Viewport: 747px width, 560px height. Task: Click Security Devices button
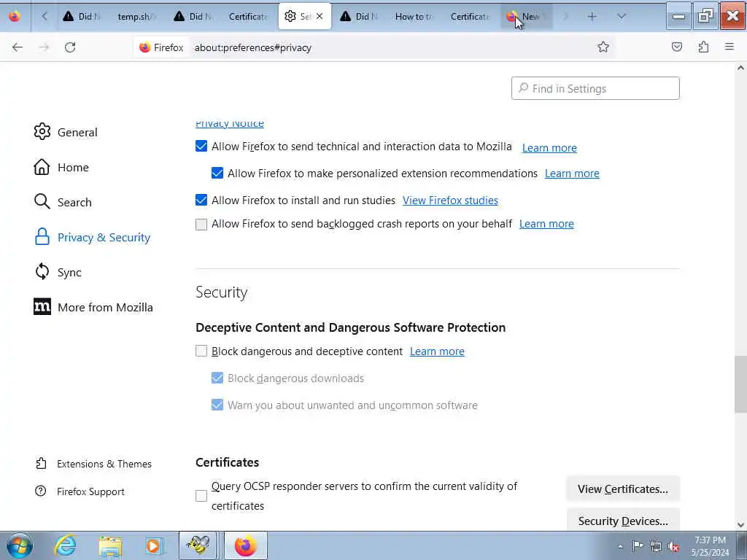click(623, 520)
